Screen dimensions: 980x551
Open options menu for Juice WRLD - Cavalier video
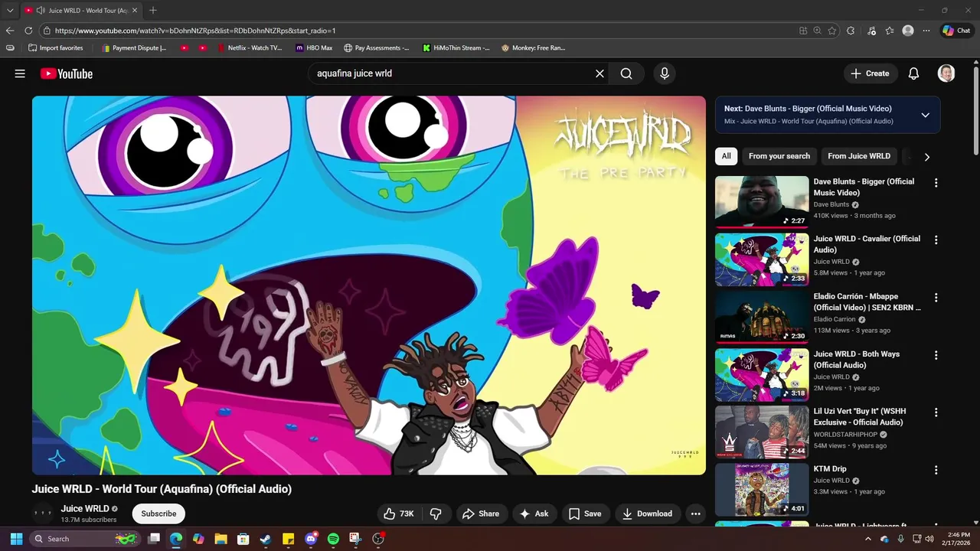click(x=936, y=240)
